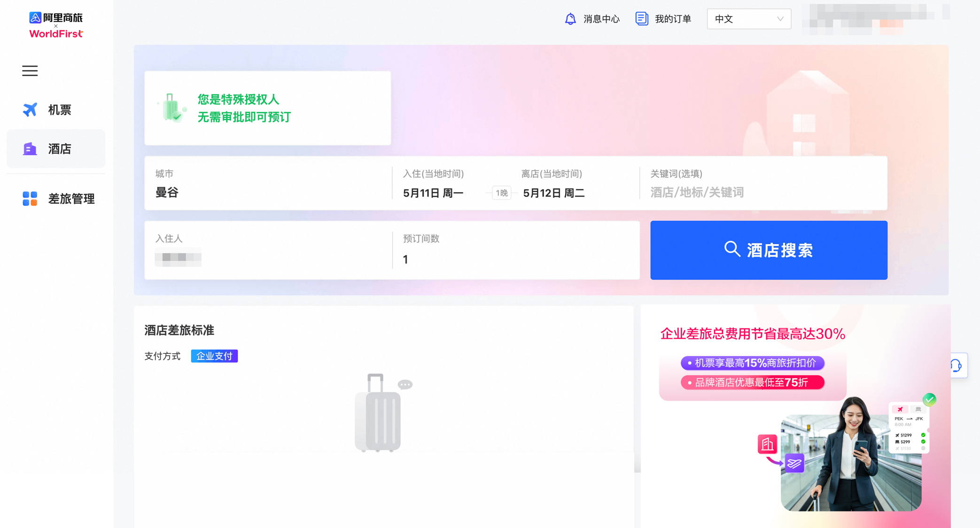
Task: Select the 企业支付 payment tag
Action: pos(214,356)
